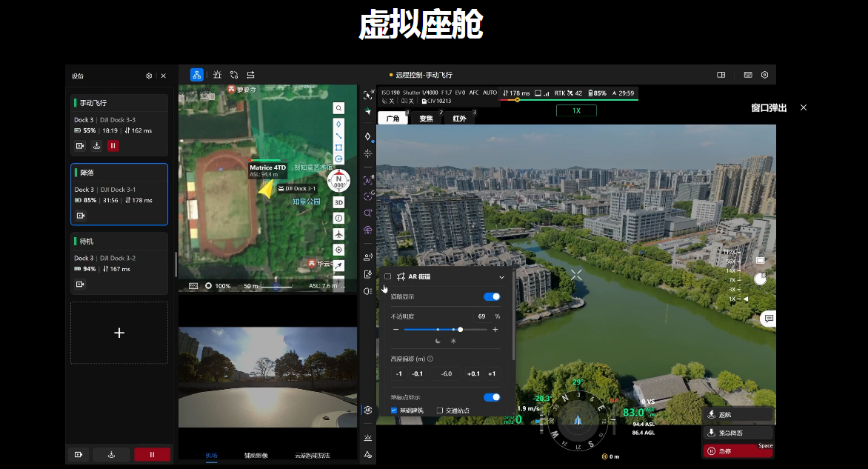Increase height offset by +0.1

[x=473, y=373]
